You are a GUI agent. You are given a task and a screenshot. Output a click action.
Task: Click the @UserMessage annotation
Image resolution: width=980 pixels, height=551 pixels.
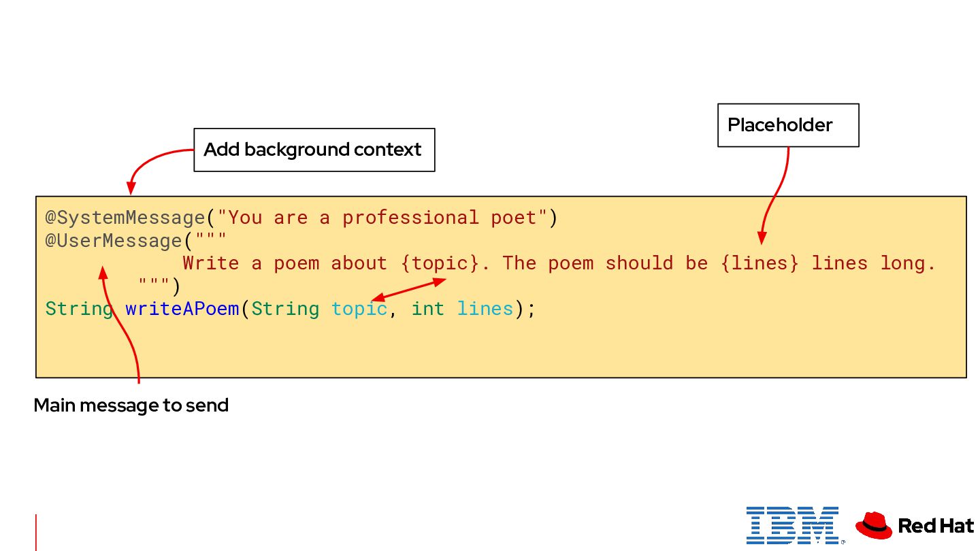click(114, 241)
